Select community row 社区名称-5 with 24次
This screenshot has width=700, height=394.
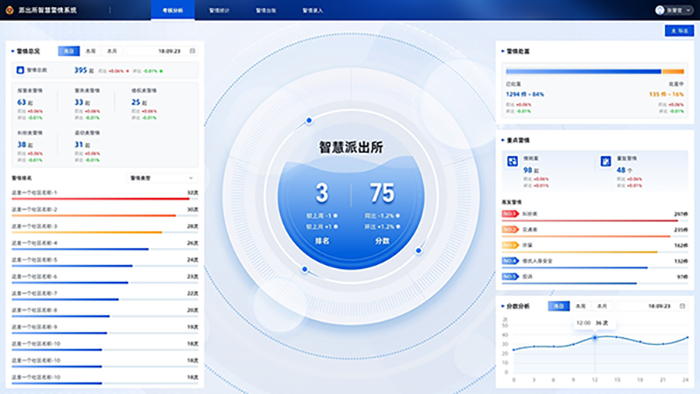[x=105, y=262]
